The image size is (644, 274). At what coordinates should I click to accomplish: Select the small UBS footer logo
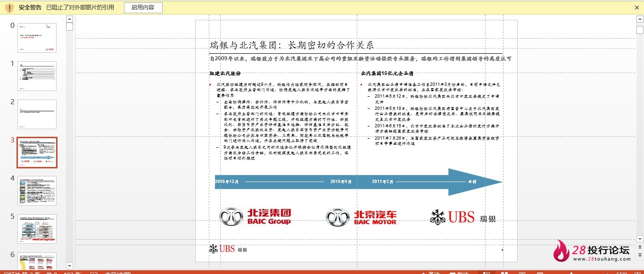pyautogui.click(x=228, y=249)
